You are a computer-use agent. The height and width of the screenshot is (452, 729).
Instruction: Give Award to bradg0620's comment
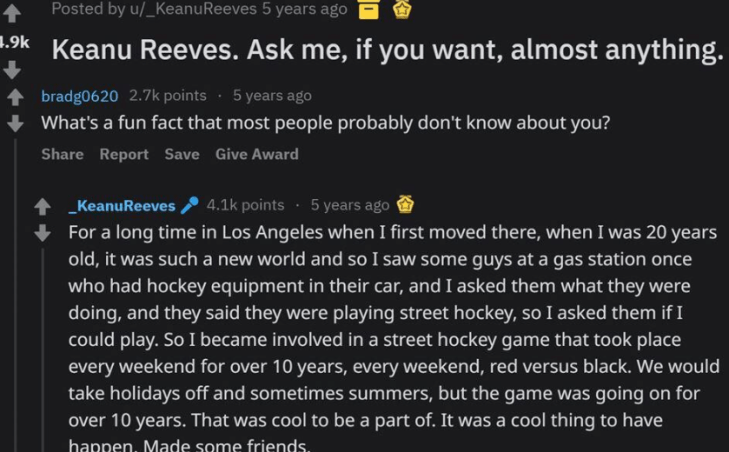(x=257, y=154)
